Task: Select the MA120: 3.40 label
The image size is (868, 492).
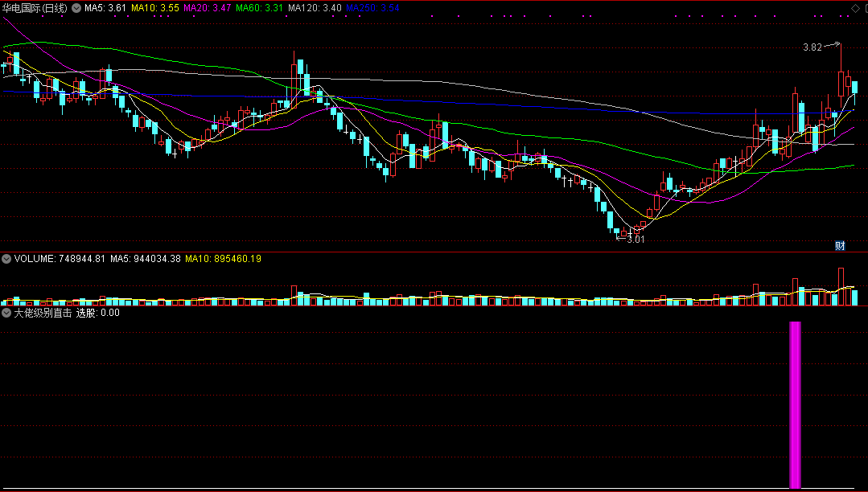Action: click(x=315, y=8)
